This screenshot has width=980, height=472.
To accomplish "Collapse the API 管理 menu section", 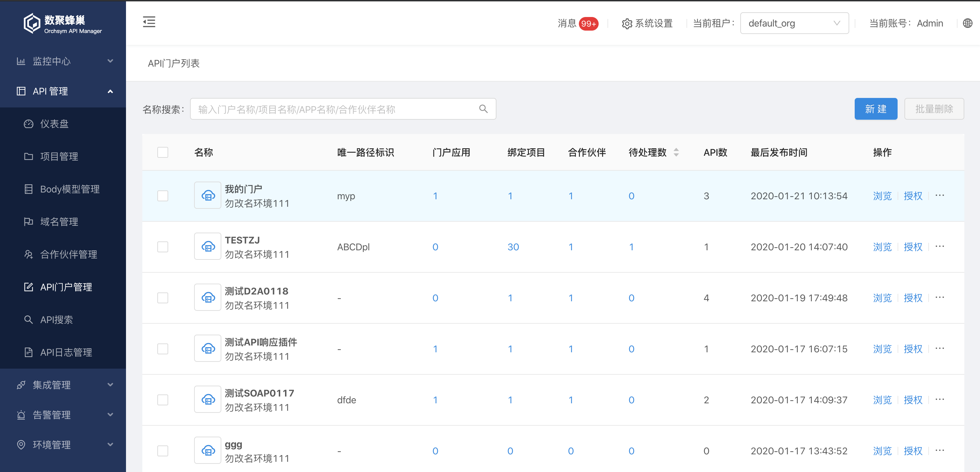I will pyautogui.click(x=63, y=91).
